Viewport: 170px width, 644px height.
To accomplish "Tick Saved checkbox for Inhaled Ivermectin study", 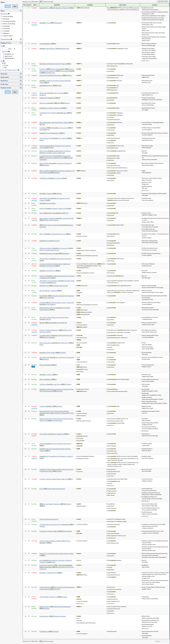I will pyautogui.click(x=29, y=43).
